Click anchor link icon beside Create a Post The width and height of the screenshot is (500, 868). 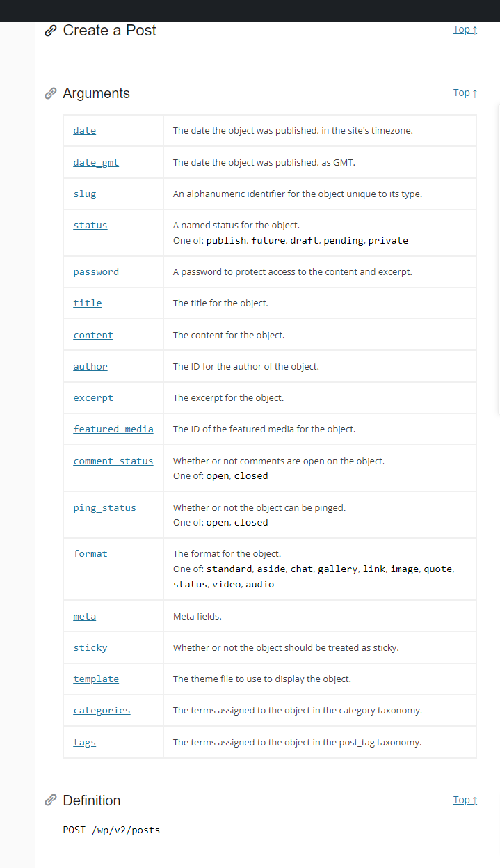(50, 31)
